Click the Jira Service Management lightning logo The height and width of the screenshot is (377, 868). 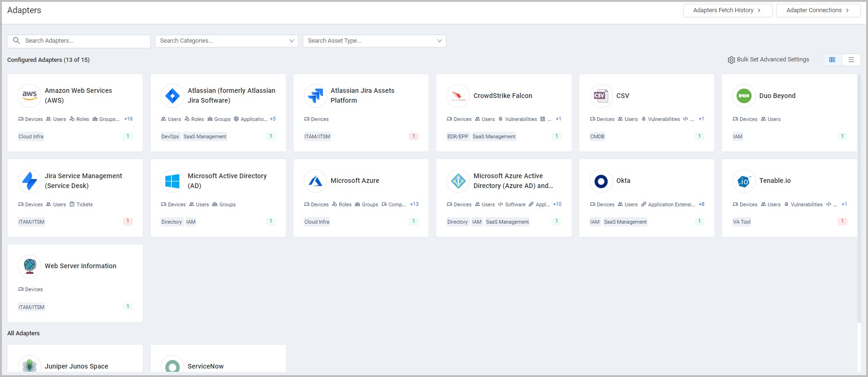coord(30,181)
